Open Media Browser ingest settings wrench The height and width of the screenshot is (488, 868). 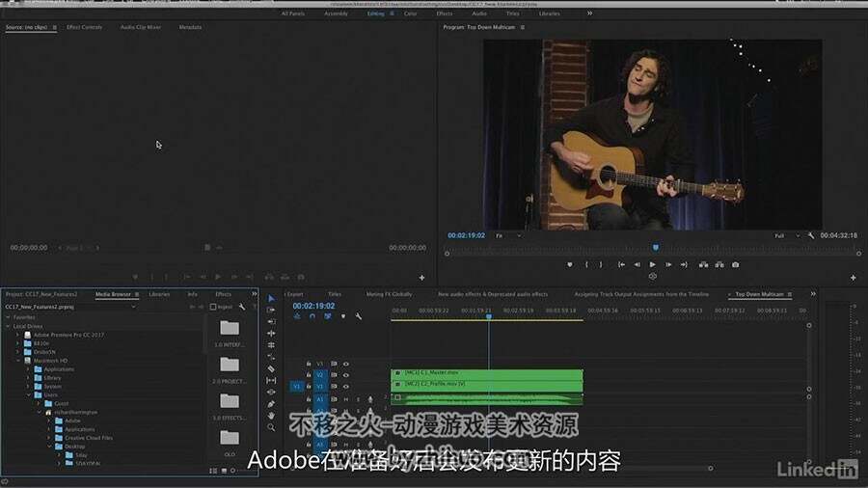(242, 307)
